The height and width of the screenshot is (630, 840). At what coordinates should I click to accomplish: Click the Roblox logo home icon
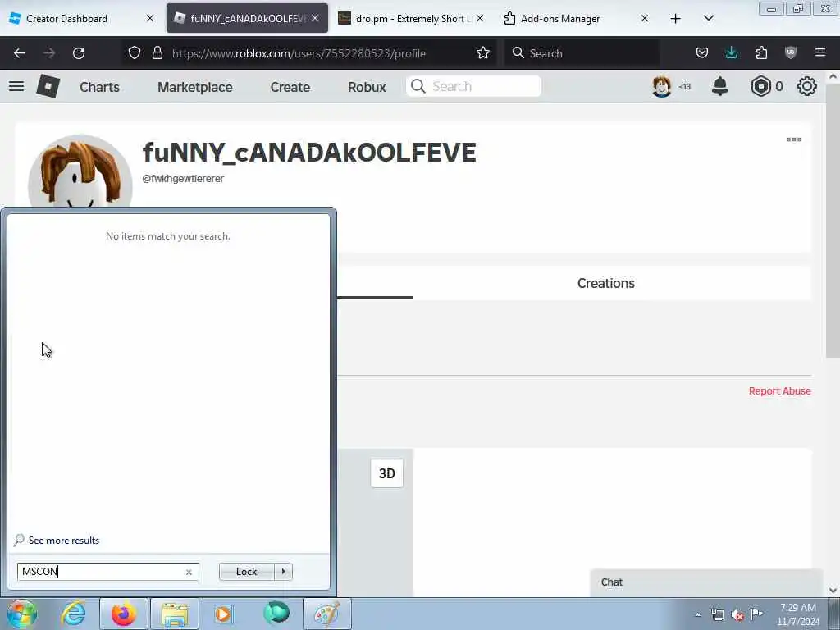(48, 86)
